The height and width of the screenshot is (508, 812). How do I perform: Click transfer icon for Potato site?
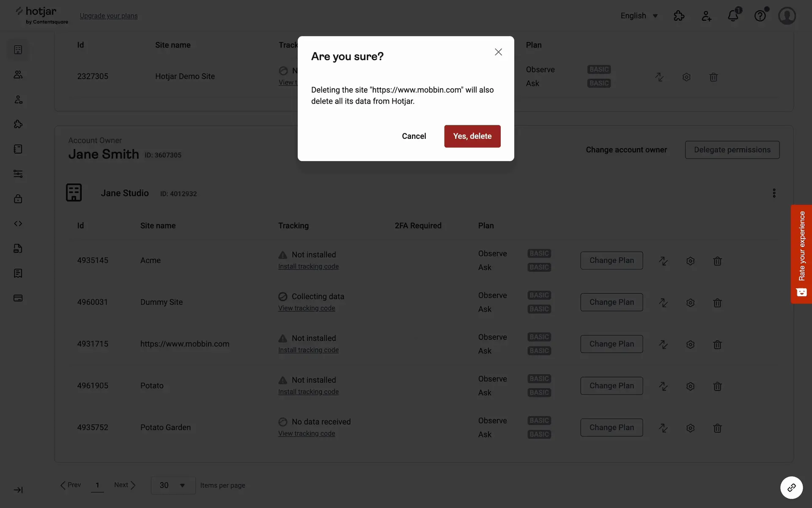663,386
